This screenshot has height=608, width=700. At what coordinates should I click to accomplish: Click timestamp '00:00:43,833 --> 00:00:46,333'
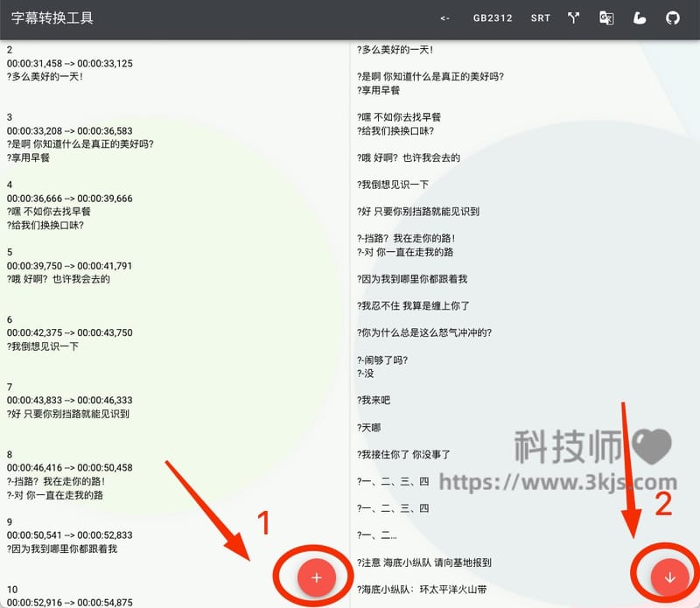70,400
